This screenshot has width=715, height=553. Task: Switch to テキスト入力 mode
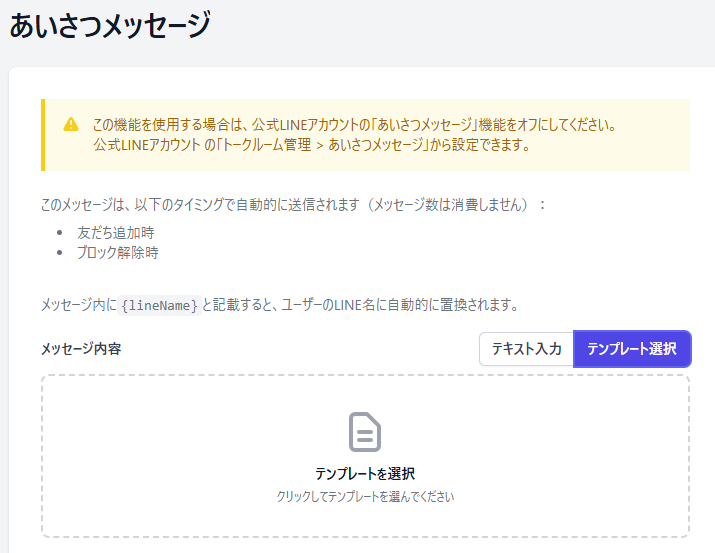pyautogui.click(x=526, y=349)
